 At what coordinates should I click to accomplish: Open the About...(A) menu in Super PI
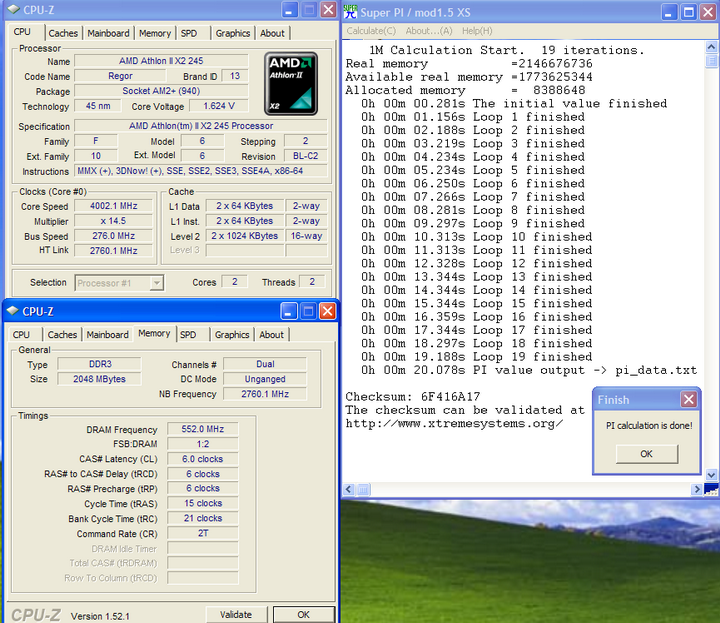(429, 31)
